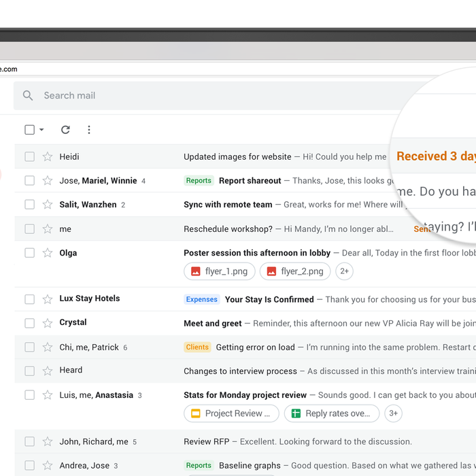Image resolution: width=476 pixels, height=476 pixels.
Task: Star the email from Olga
Action: [x=48, y=253]
